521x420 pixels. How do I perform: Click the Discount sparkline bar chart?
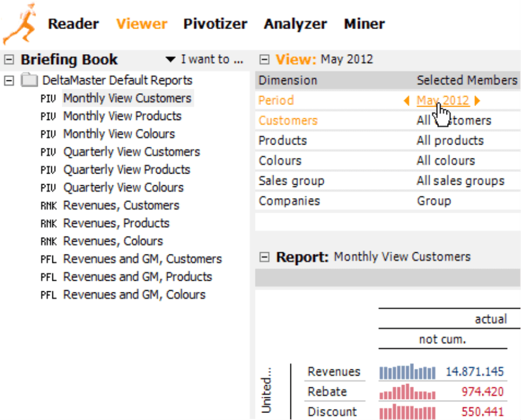[407, 412]
